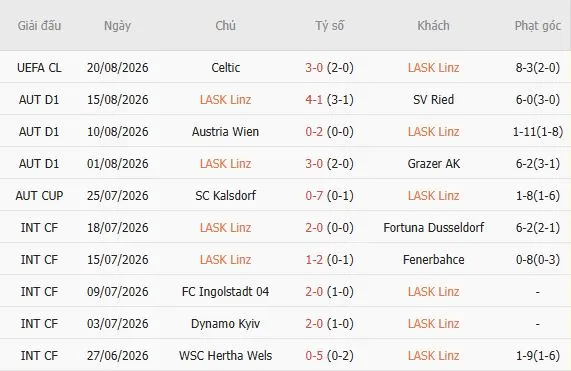Image resolution: width=571 pixels, height=371 pixels.
Task: Open the 4-1 score versus SV Ried
Action: (x=314, y=100)
